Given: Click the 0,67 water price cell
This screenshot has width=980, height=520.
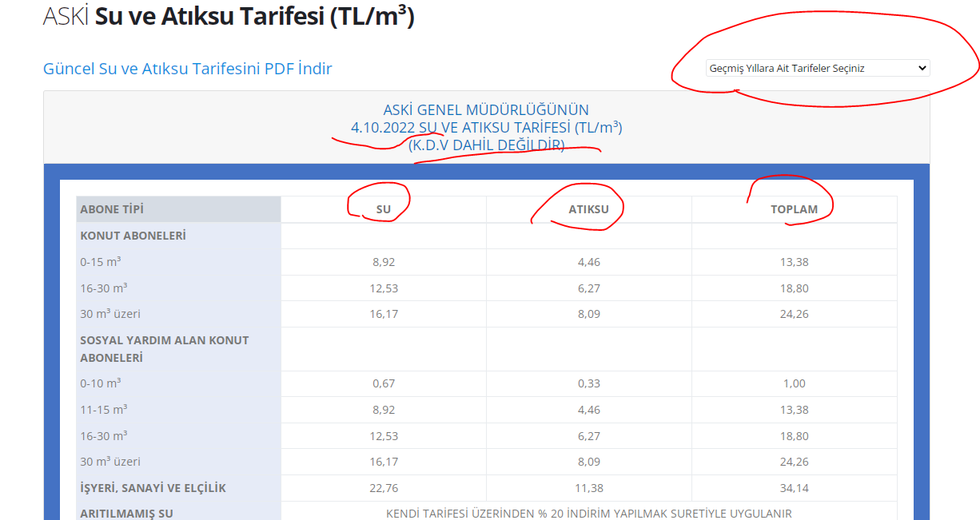Looking at the screenshot, I should [384, 383].
